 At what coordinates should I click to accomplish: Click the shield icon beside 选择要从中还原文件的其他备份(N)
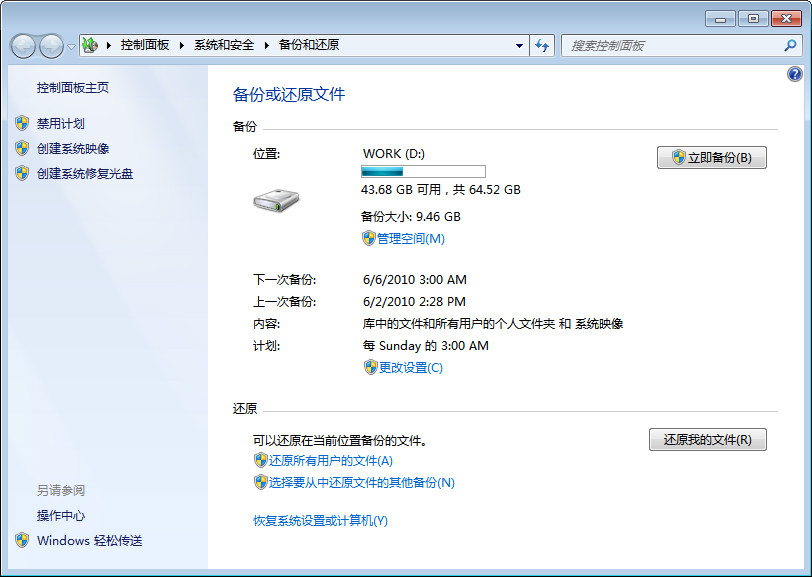260,482
